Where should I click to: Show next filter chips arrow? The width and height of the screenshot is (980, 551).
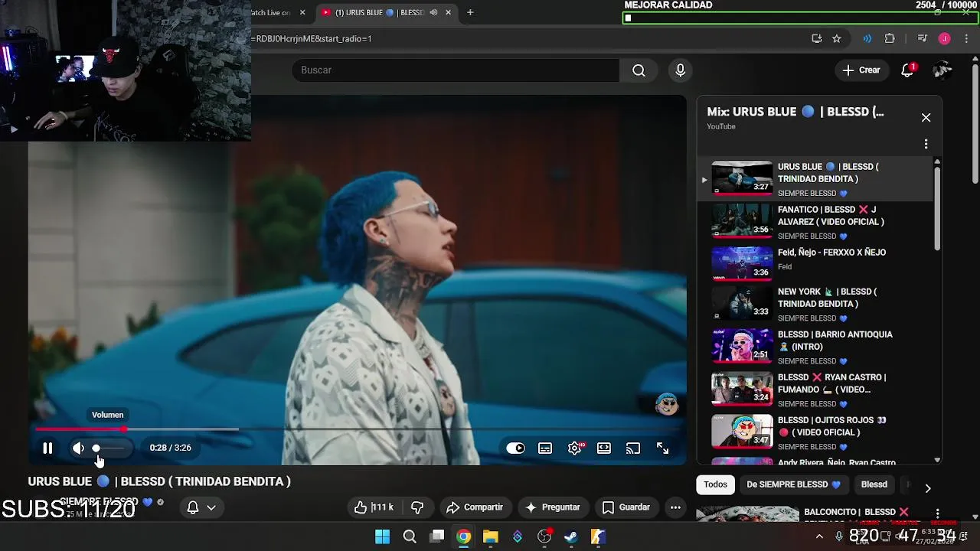tap(927, 488)
